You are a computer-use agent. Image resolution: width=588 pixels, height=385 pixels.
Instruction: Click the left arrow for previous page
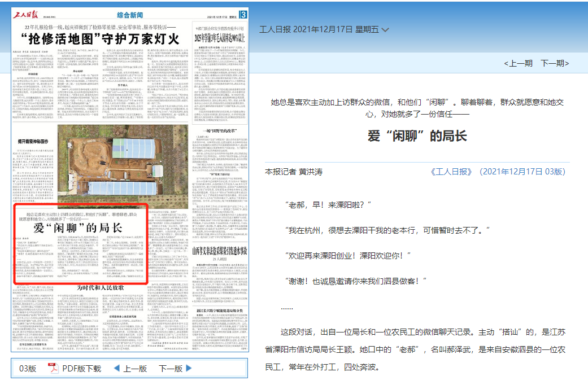click(x=117, y=369)
